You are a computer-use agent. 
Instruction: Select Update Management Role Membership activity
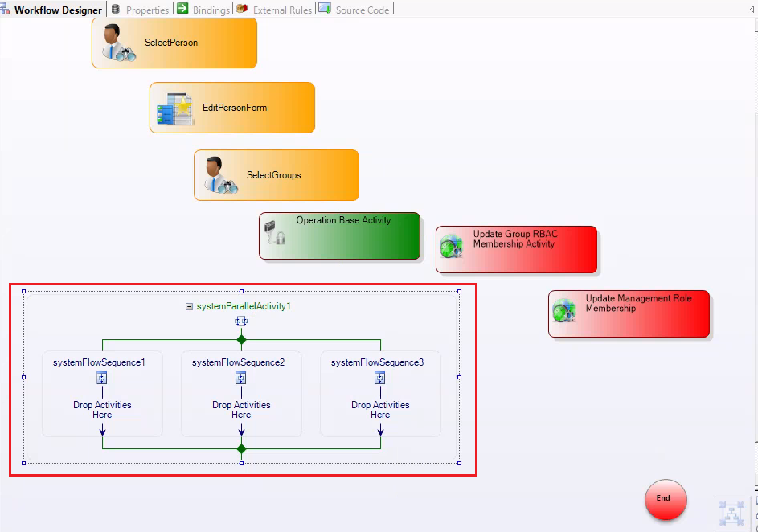point(629,314)
